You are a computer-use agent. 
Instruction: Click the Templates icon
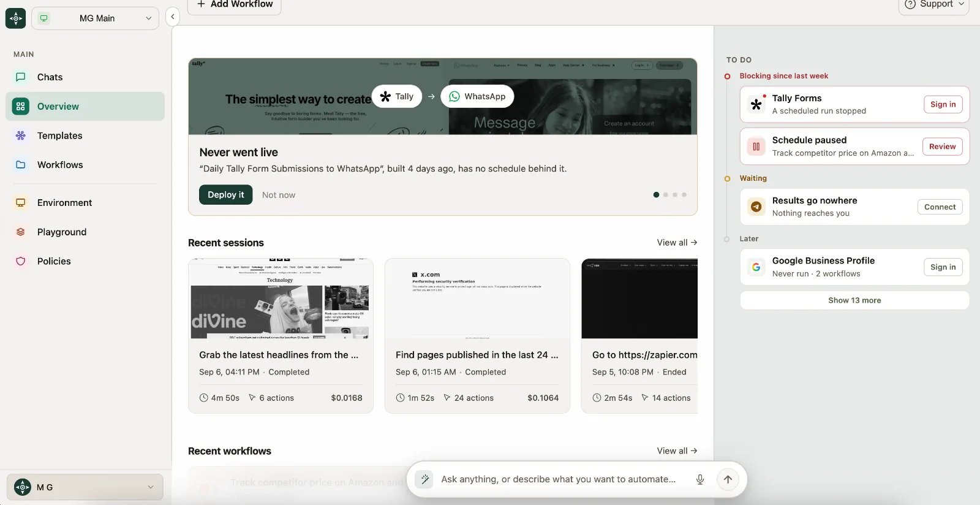click(x=21, y=135)
